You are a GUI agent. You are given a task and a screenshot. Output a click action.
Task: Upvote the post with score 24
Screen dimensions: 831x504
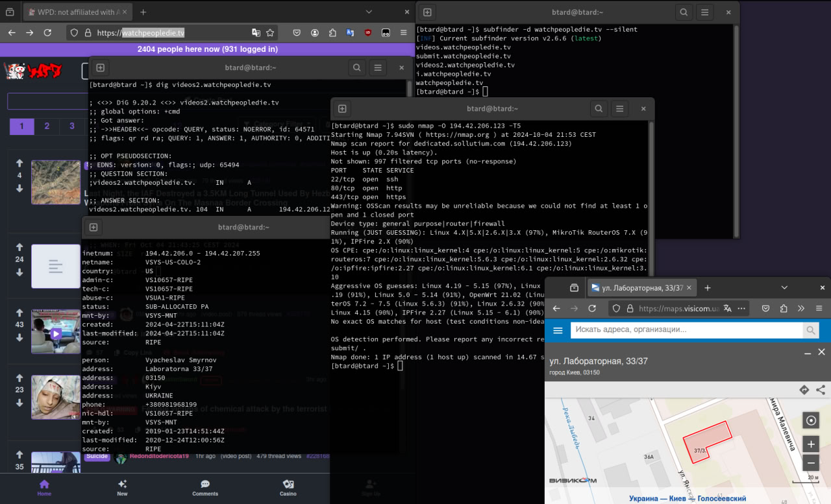(x=19, y=247)
